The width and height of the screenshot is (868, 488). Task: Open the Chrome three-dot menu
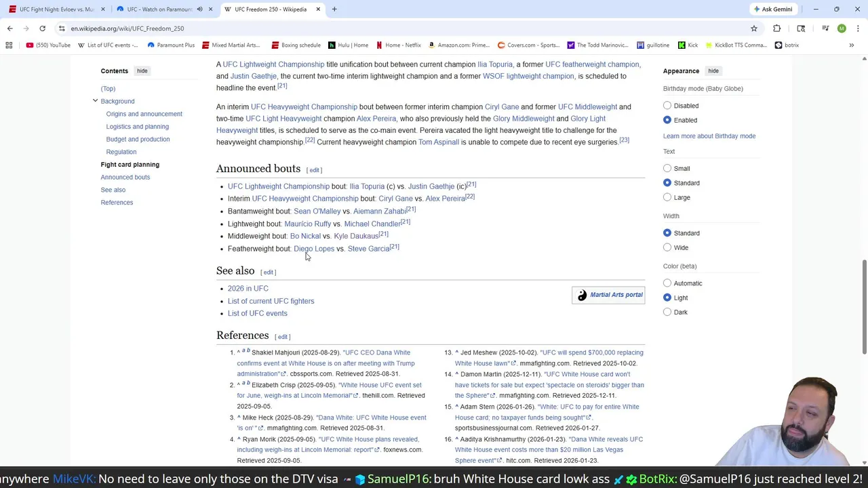coord(858,28)
